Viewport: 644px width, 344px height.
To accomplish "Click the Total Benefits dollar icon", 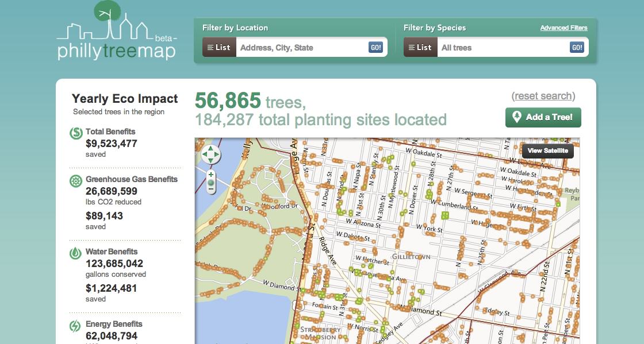I will [76, 133].
